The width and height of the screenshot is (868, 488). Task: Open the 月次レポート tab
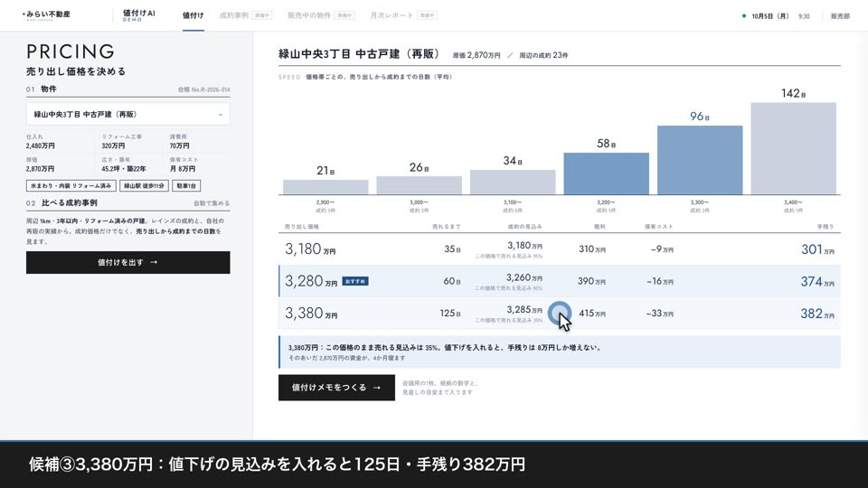click(x=403, y=15)
